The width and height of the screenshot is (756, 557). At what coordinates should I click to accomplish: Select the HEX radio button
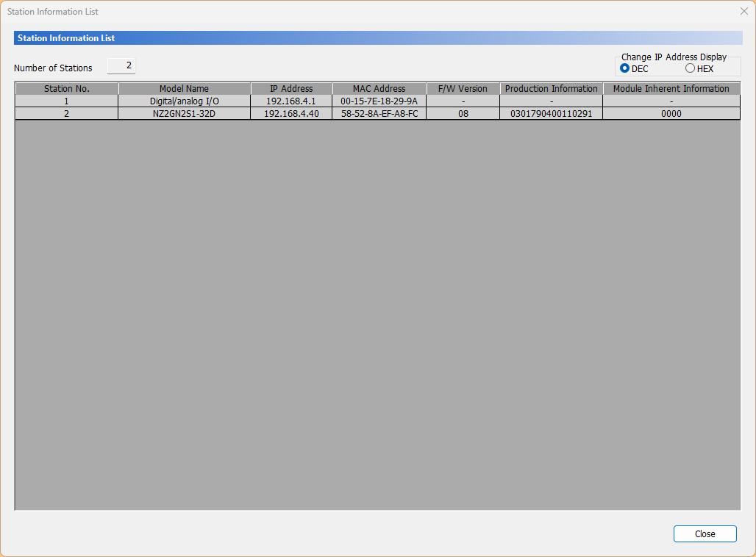pos(690,68)
